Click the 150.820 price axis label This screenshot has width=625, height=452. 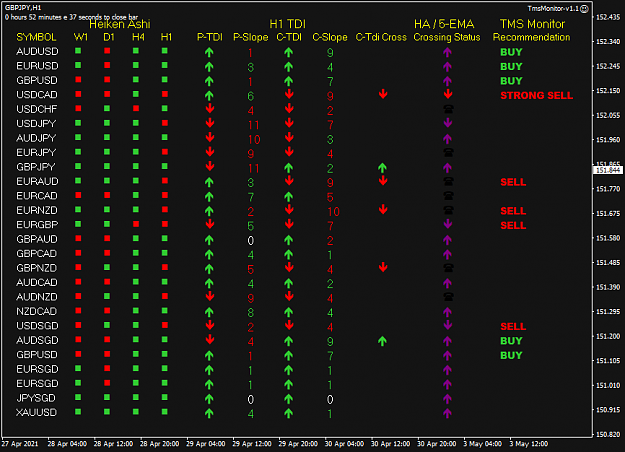pyautogui.click(x=608, y=434)
